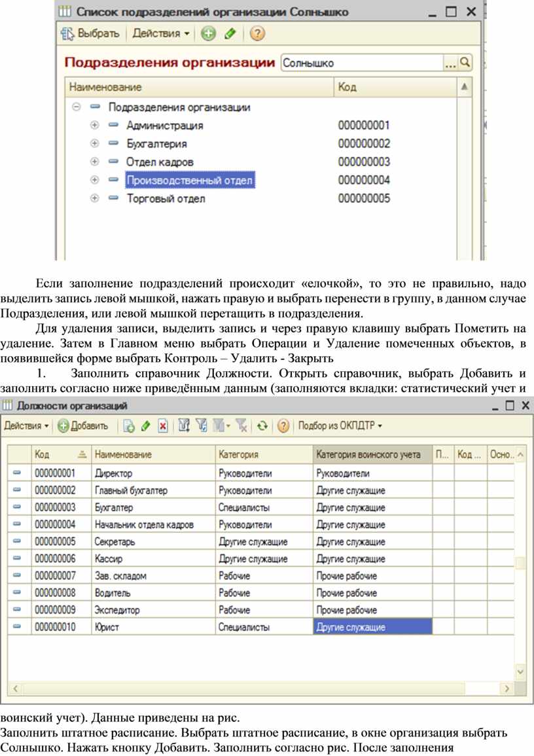Click the green add icon in the departments toolbar
Viewport: 534px width, 756px height.
(x=208, y=33)
